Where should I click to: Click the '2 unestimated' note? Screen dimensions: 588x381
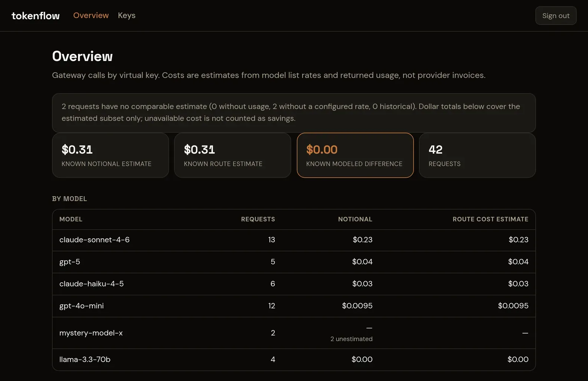351,339
